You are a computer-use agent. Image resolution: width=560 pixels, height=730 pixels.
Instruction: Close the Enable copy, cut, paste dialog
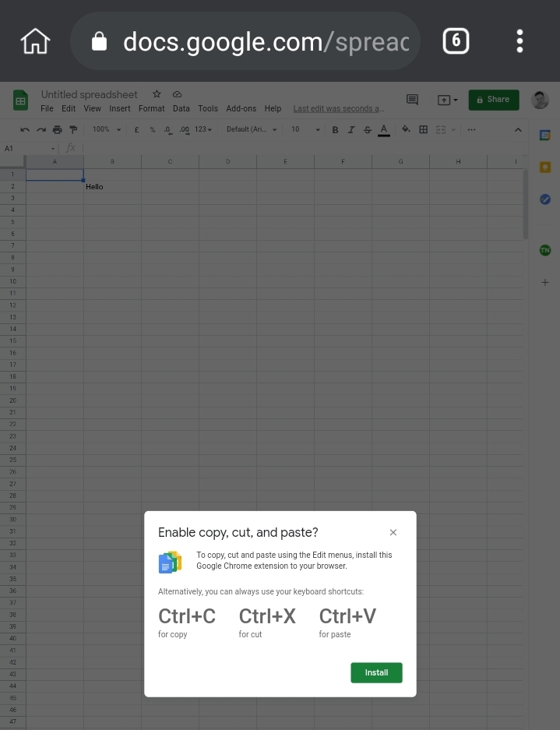click(x=393, y=532)
